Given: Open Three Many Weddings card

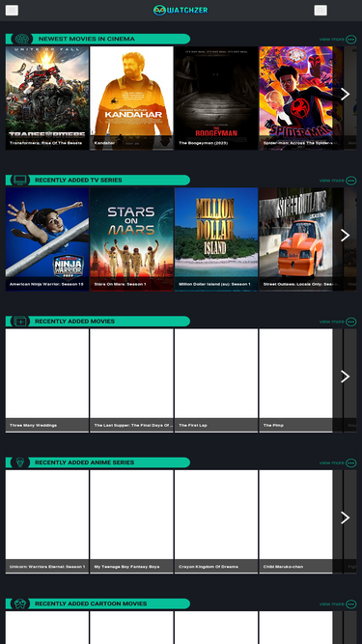Looking at the screenshot, I should point(47,380).
